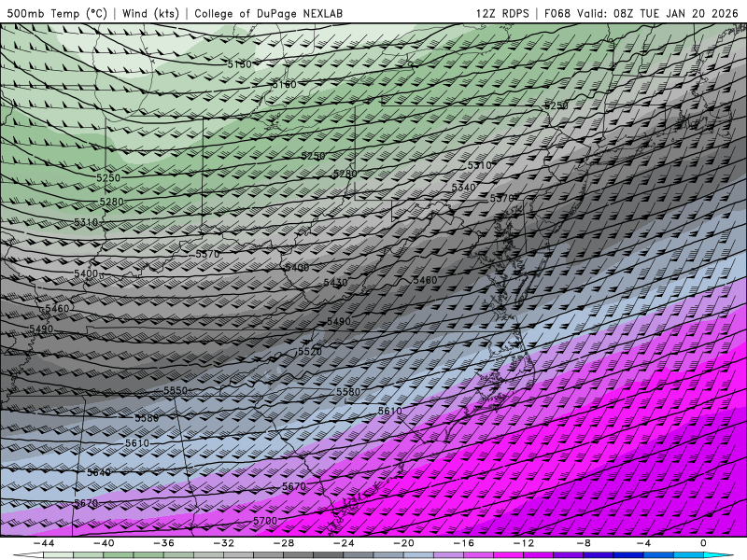Click the "12Z RDPS" model run label
The width and height of the screenshot is (747, 560).
(x=502, y=13)
